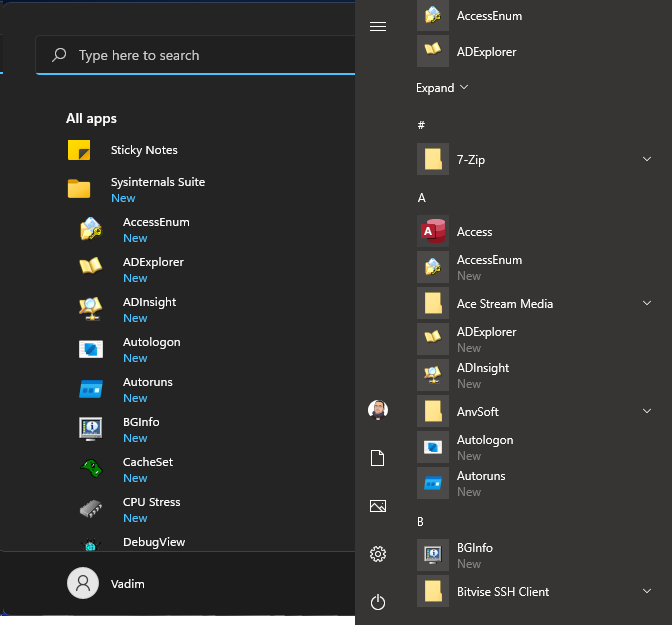
Task: Select CPU Stress label text
Action: (152, 502)
